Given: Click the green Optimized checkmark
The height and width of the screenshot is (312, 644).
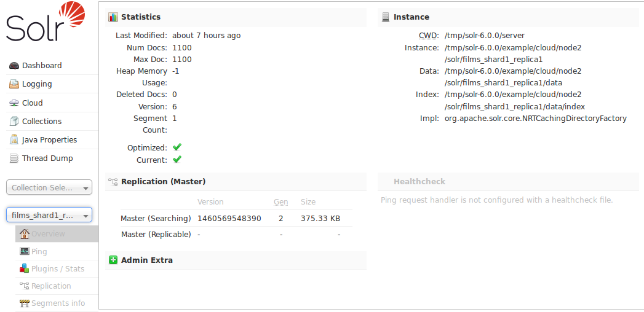Looking at the screenshot, I should click(x=177, y=147).
